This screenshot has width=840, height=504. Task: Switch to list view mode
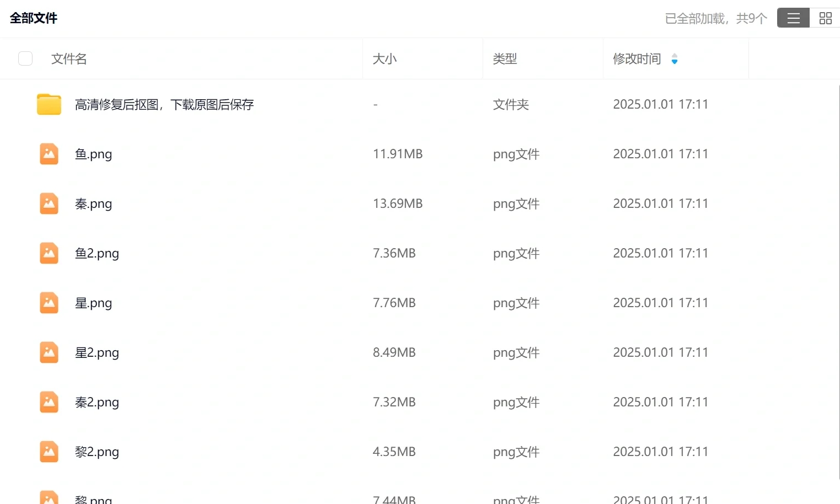pos(793,18)
